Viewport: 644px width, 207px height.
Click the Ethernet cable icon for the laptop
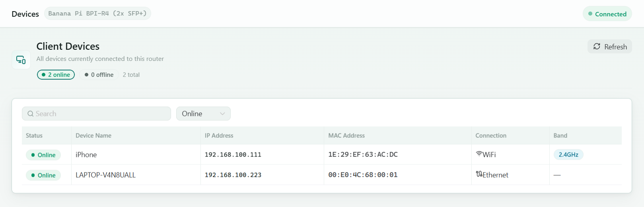(479, 174)
